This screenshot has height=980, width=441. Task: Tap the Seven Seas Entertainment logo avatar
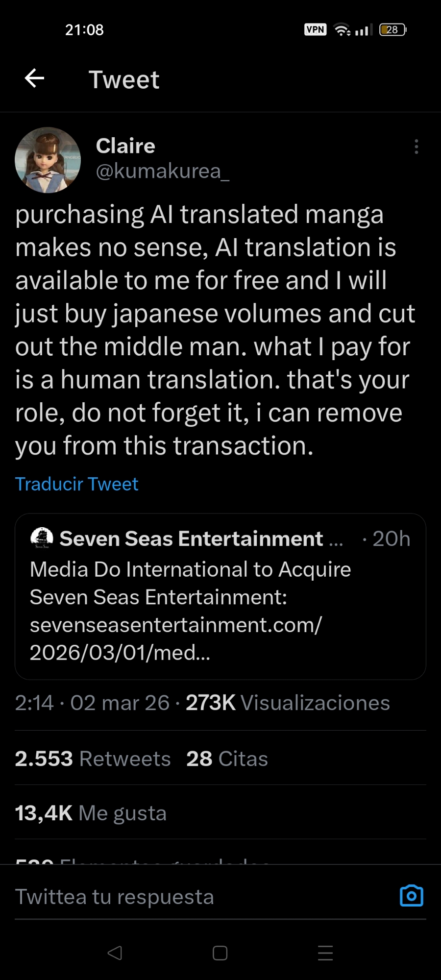pos(42,538)
